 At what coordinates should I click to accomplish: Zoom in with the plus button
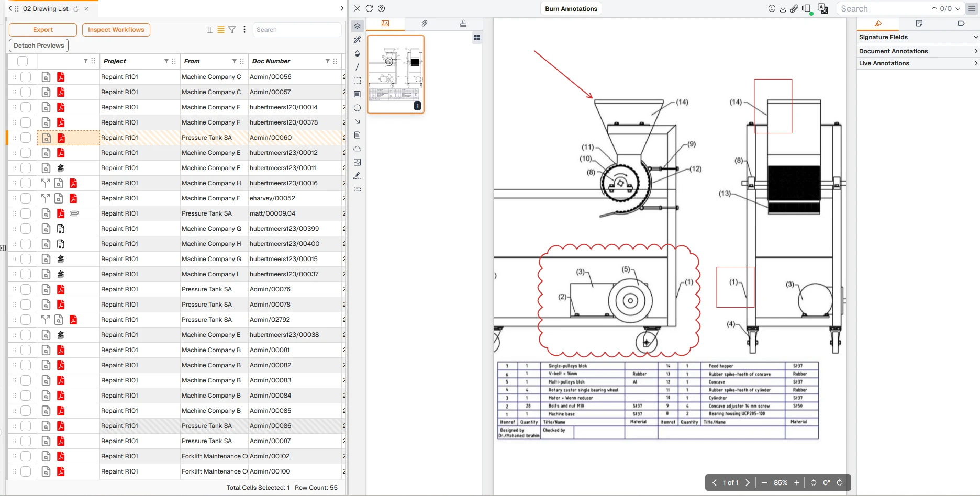[x=797, y=483]
